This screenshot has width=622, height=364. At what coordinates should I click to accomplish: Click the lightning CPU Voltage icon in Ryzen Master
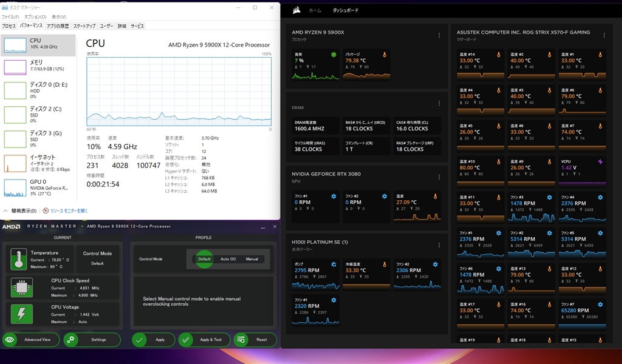pyautogui.click(x=21, y=314)
